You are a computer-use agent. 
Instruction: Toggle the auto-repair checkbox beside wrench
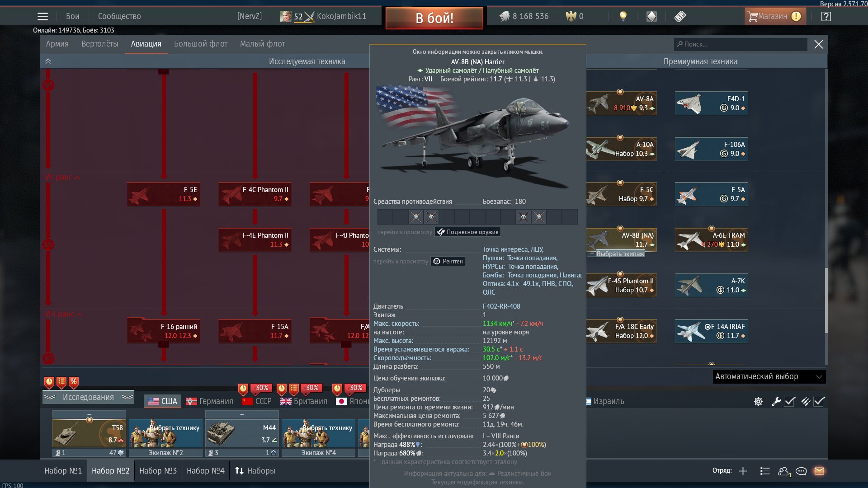tap(790, 401)
